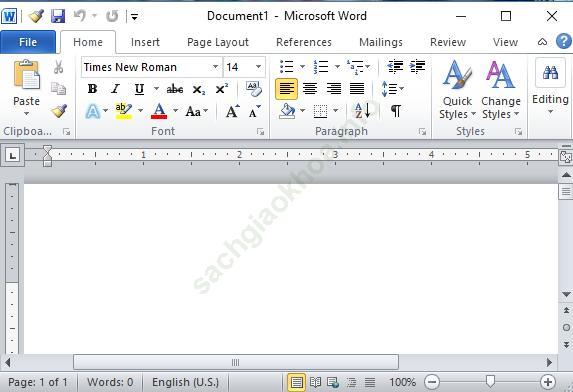Click the Format Painter brush icon
This screenshot has height=392, width=573.
tap(59, 111)
